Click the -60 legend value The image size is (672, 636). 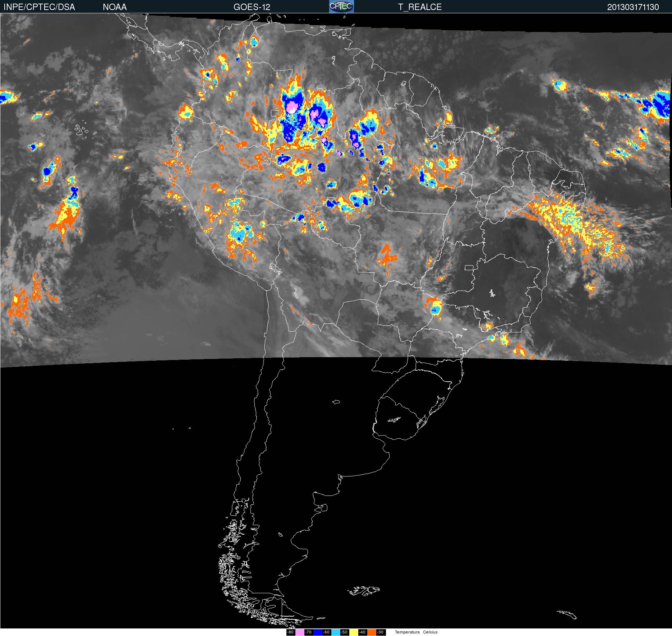[326, 632]
